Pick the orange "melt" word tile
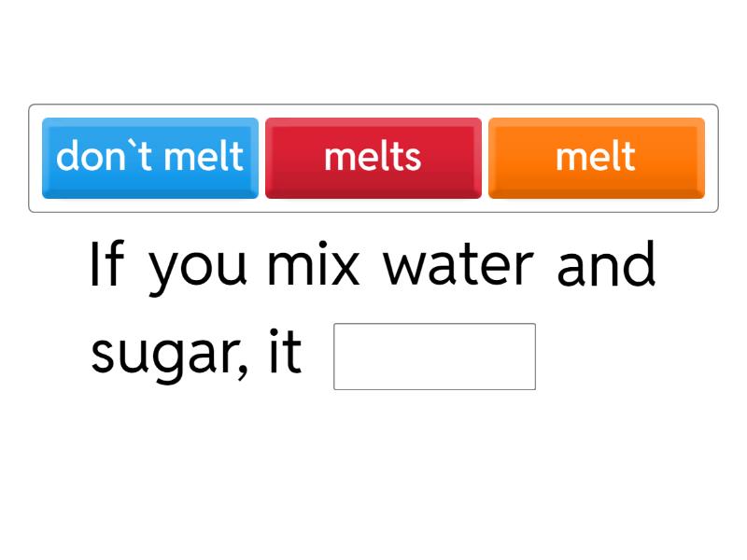Viewport: 747px width, 560px height. 596,157
